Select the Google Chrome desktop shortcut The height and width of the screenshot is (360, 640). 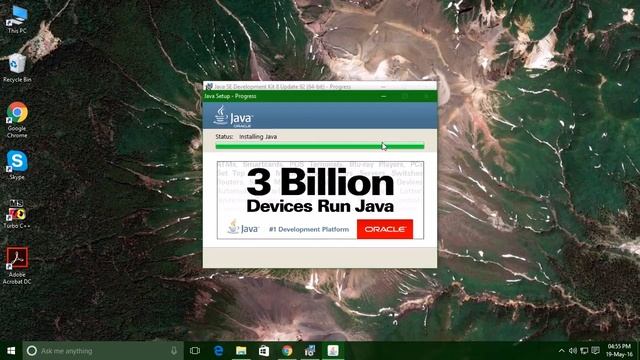(17, 120)
